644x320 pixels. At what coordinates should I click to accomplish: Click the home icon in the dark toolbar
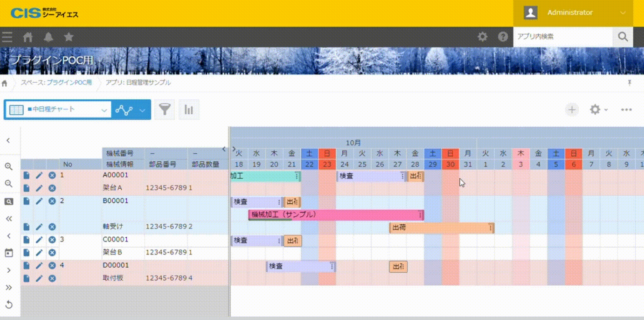coord(28,37)
